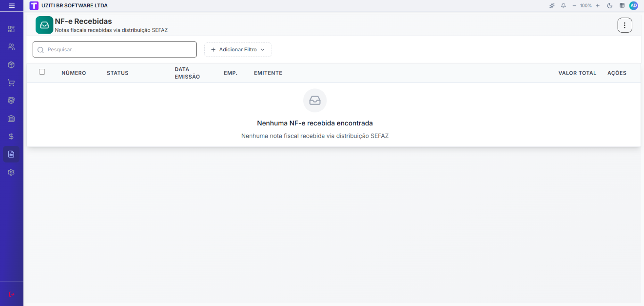
Task: Click the EMP. column header
Action: point(231,73)
